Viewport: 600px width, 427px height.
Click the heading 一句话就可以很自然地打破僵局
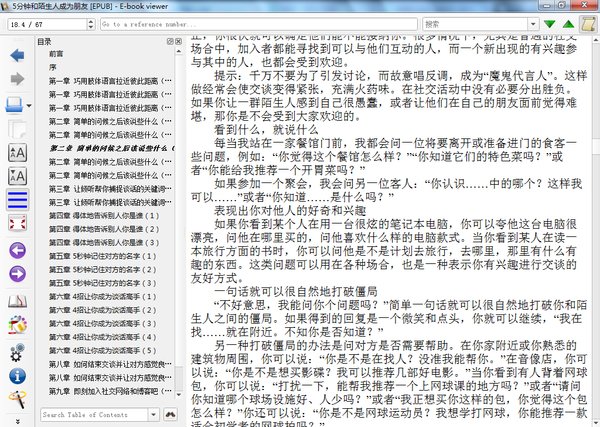(296, 291)
